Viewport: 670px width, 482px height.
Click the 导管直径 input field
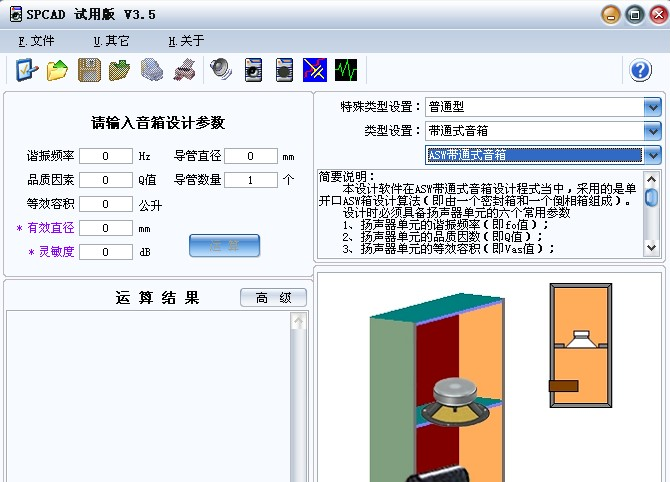[251, 156]
